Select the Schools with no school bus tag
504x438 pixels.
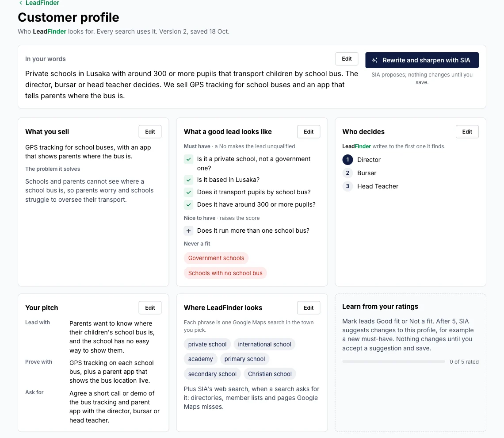tap(225, 273)
